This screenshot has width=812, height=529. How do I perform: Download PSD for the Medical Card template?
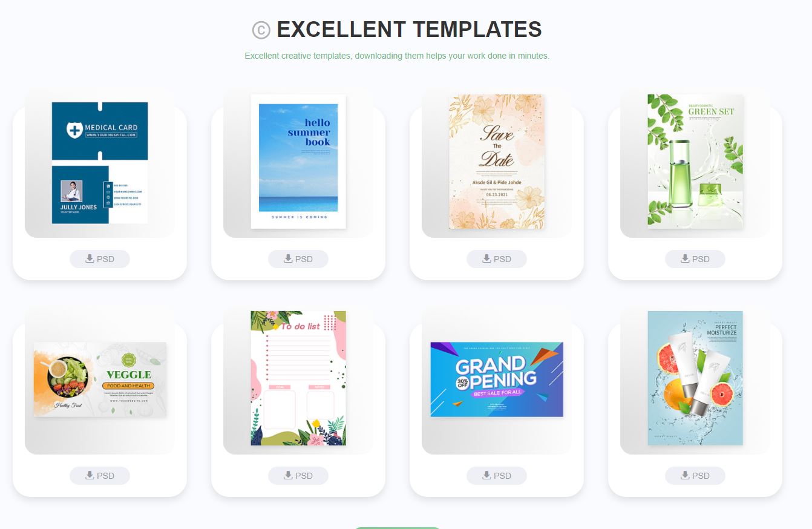pos(100,259)
